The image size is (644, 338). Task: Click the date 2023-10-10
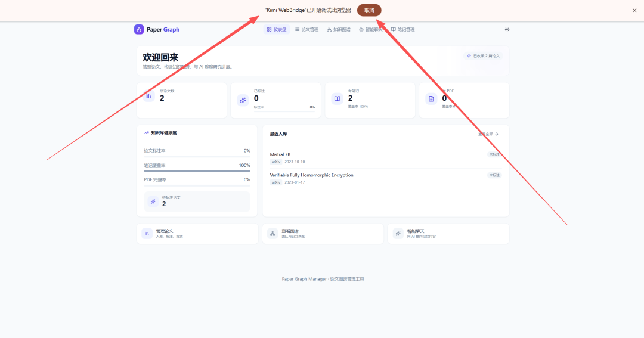[295, 162]
